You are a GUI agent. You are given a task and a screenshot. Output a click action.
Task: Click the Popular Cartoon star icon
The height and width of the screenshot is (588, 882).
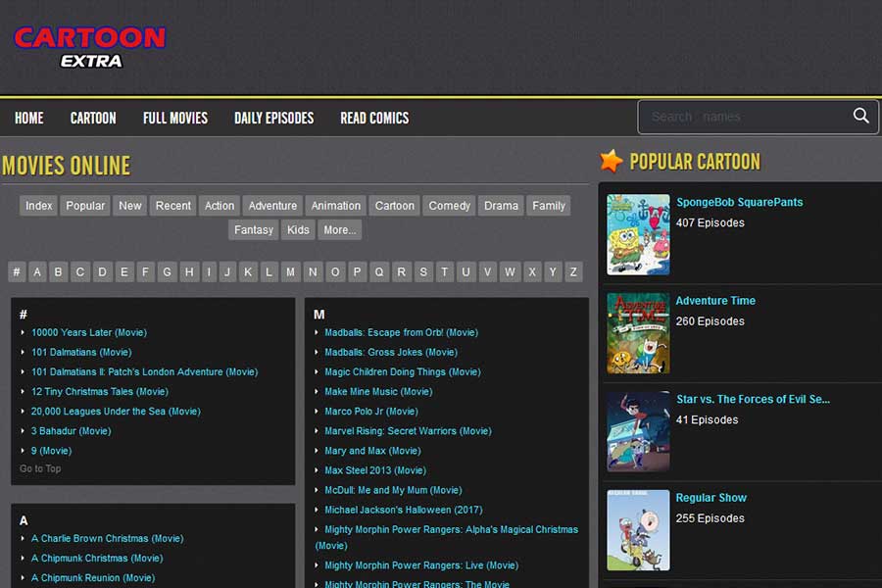click(x=612, y=161)
